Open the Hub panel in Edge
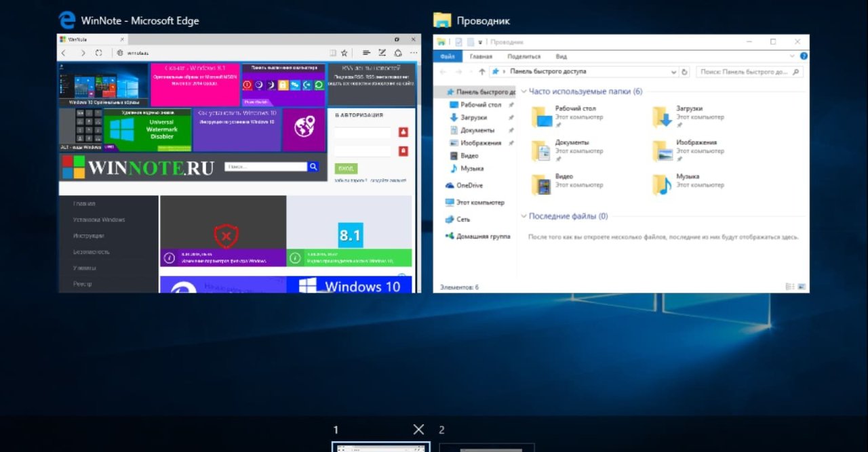The width and height of the screenshot is (868, 452). [x=367, y=53]
